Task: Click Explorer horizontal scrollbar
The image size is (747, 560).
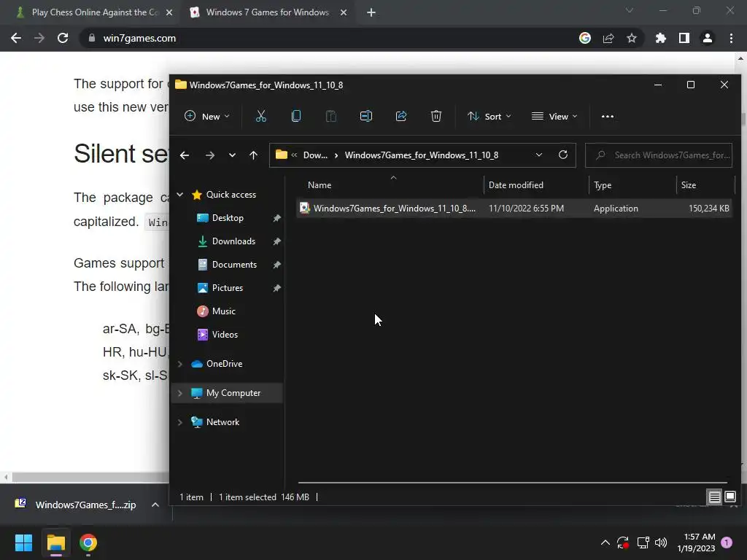Action: pos(513,483)
